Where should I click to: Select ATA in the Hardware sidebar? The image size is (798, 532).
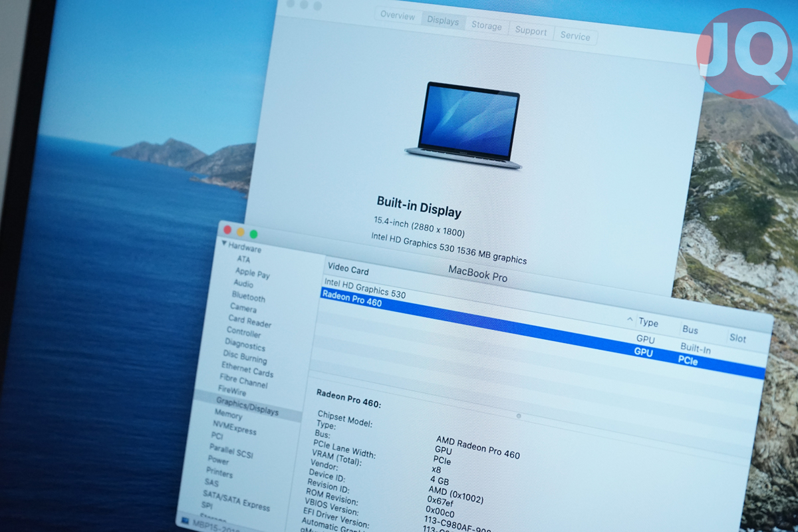(x=243, y=259)
